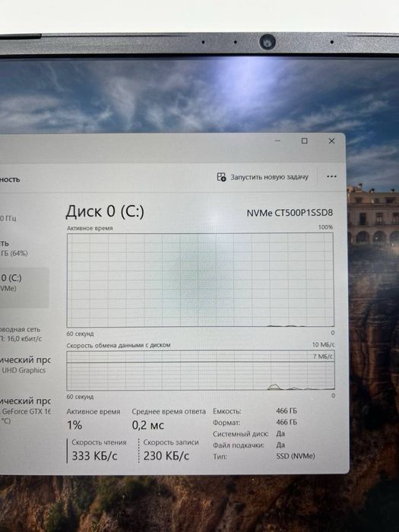399x532 pixels.
Task: Click the active time graph
Action: pos(200,280)
